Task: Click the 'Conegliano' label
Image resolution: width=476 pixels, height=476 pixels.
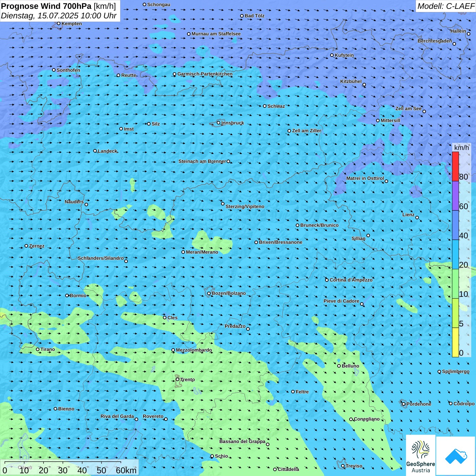Action: pyautogui.click(x=367, y=419)
